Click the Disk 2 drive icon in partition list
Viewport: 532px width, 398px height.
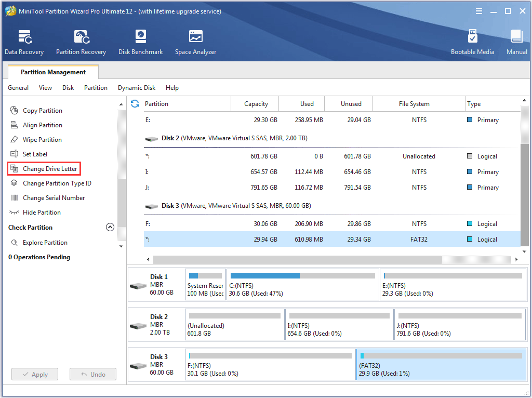click(x=151, y=139)
